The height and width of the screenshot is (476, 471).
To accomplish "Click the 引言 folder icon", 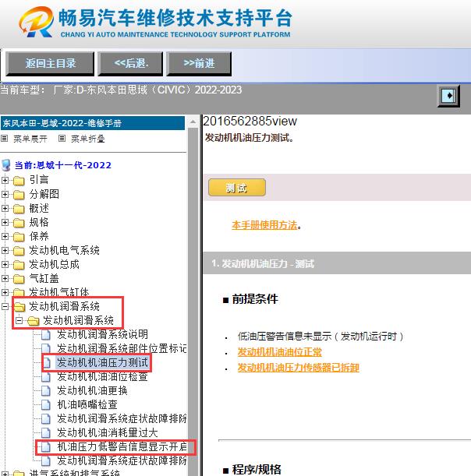I will (x=19, y=181).
